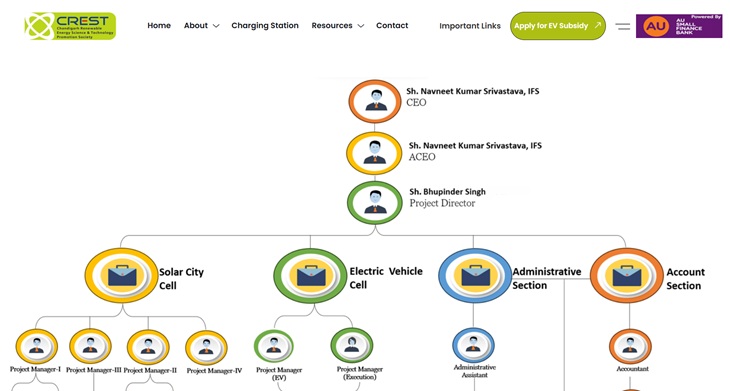This screenshot has height=391, width=730.
Task: Go to the Home page
Action: point(159,26)
